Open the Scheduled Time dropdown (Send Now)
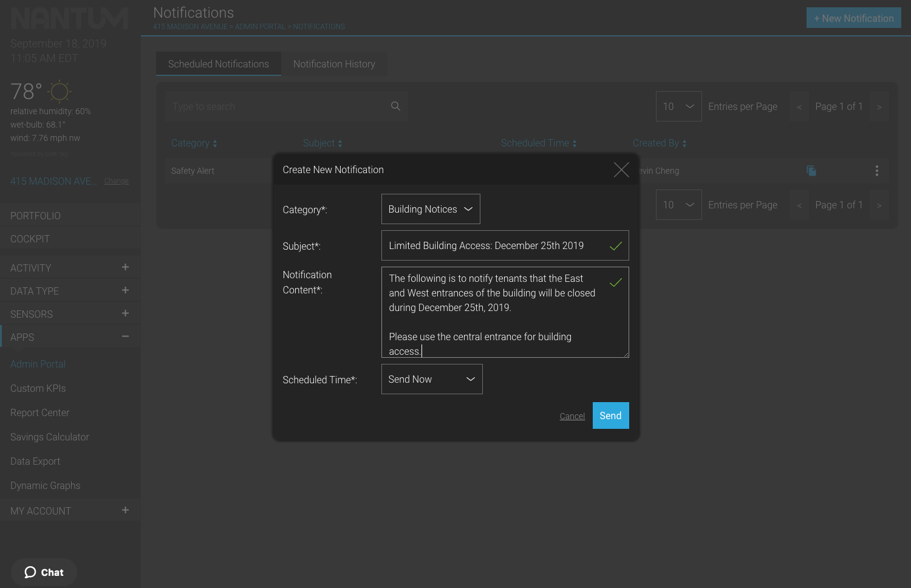The height and width of the screenshot is (588, 911). pos(432,379)
